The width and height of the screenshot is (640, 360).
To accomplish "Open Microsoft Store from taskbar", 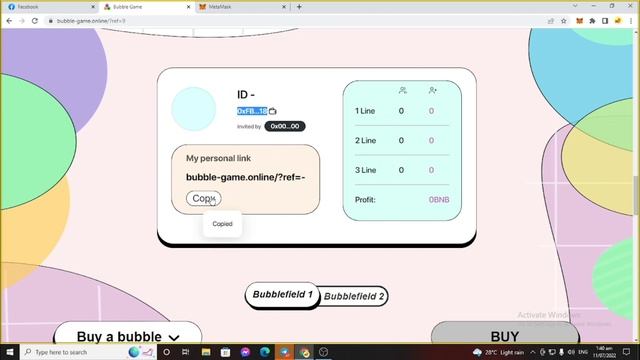I will tap(225, 352).
